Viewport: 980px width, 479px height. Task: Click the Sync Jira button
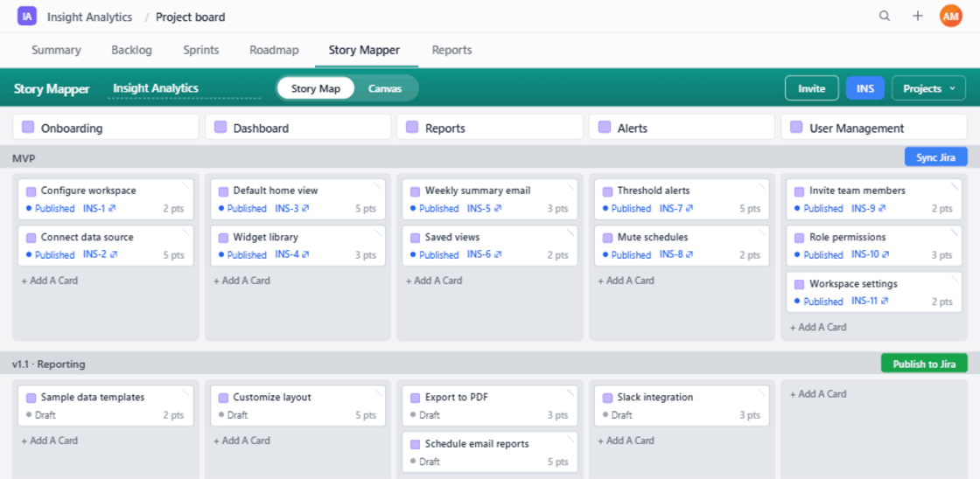click(935, 156)
